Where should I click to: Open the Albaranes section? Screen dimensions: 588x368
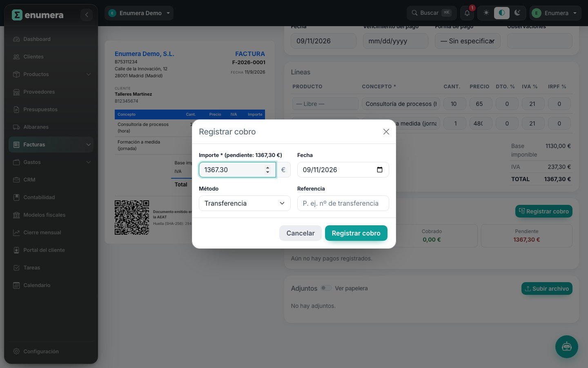51,127
